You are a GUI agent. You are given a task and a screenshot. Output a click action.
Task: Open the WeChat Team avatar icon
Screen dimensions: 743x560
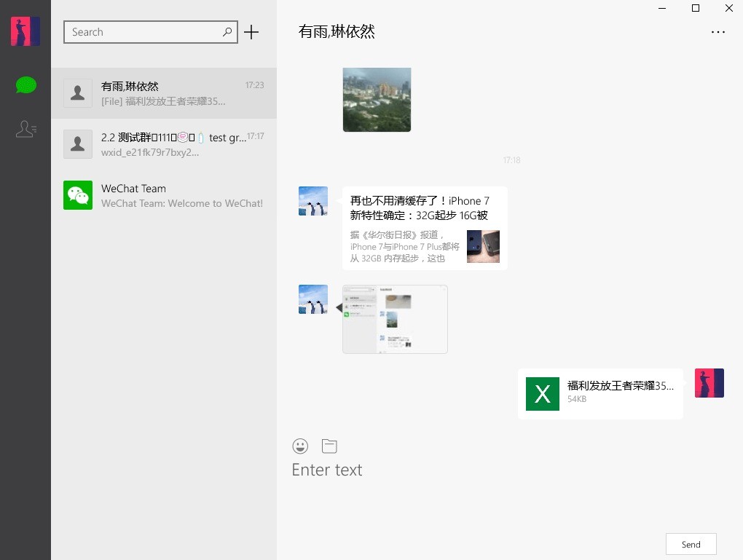pyautogui.click(x=78, y=195)
